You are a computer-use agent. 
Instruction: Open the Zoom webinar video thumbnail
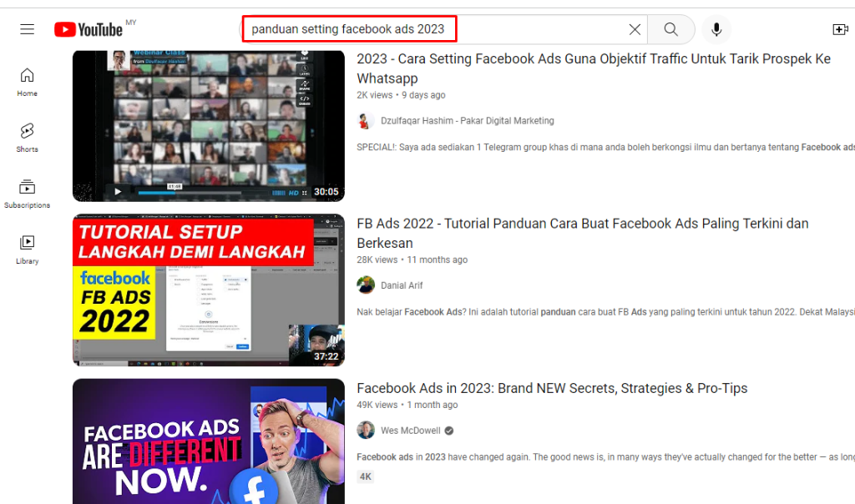[208, 126]
